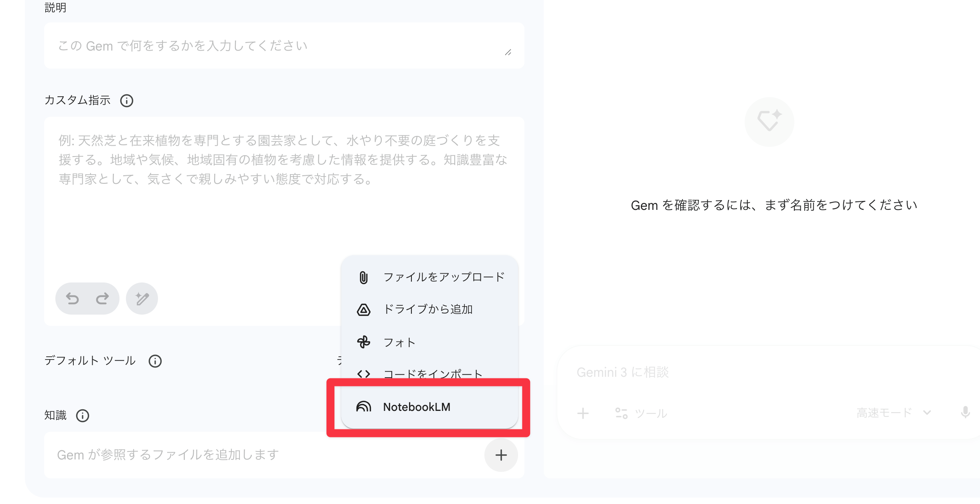
Task: Click the paperclip upload file icon
Action: click(x=363, y=276)
